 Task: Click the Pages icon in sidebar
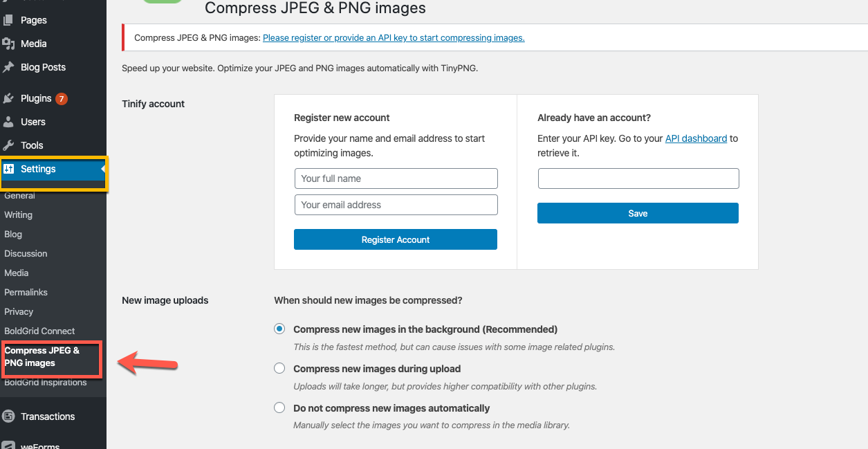8,21
